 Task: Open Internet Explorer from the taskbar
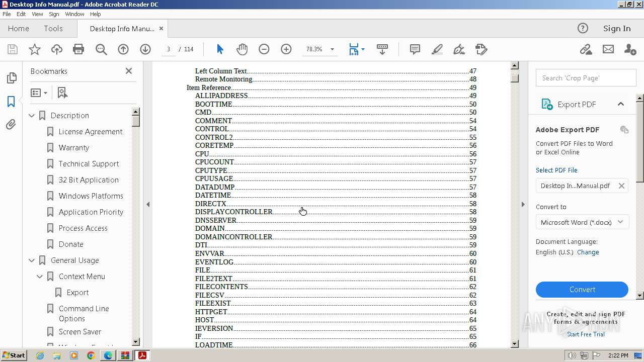(40, 355)
